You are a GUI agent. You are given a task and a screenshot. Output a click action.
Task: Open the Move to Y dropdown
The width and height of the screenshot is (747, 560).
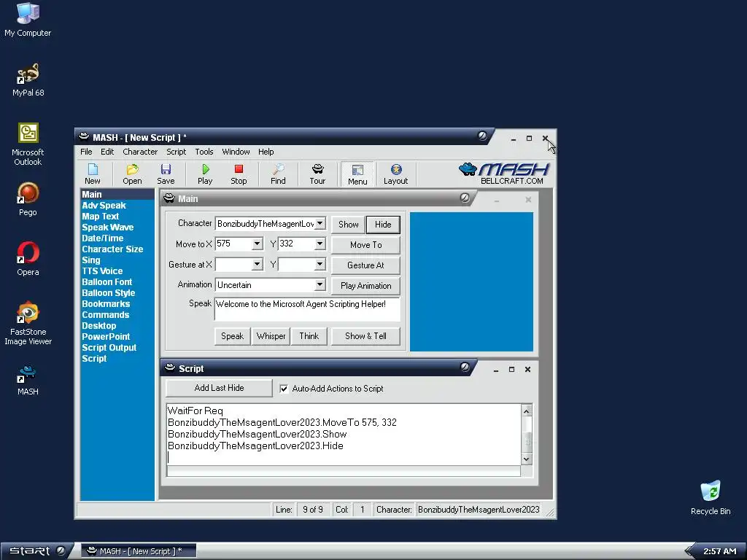pos(320,244)
